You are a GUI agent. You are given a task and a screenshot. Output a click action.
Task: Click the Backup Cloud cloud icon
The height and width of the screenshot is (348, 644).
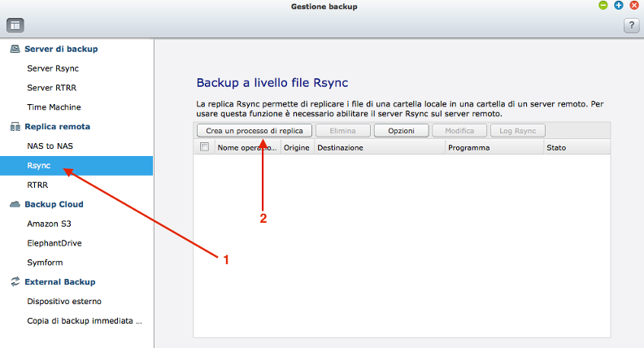pyautogui.click(x=14, y=204)
